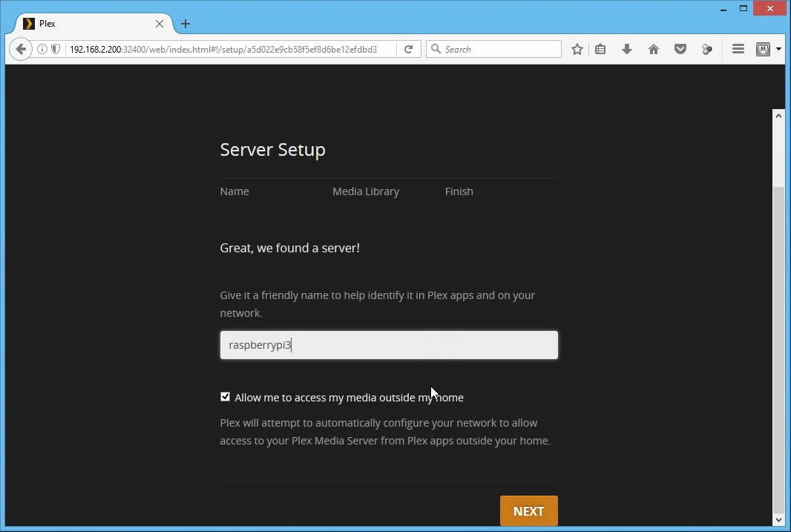Select the Plex browser tab

coord(93,24)
